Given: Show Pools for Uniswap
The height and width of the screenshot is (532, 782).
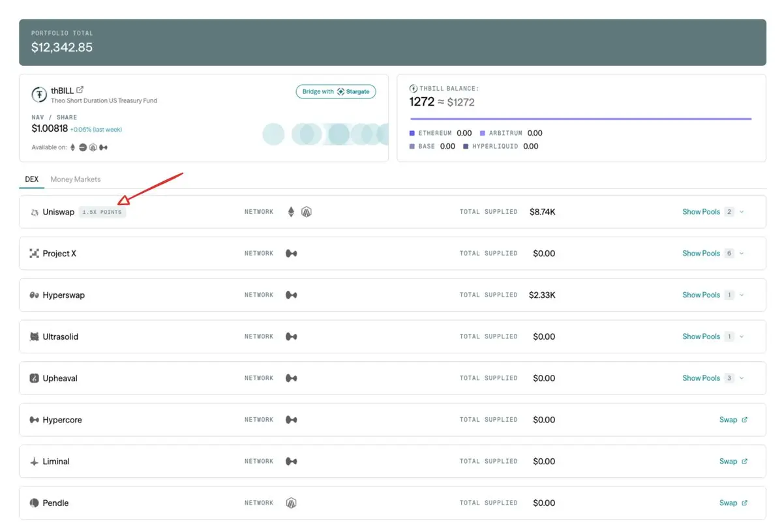Looking at the screenshot, I should (x=700, y=212).
